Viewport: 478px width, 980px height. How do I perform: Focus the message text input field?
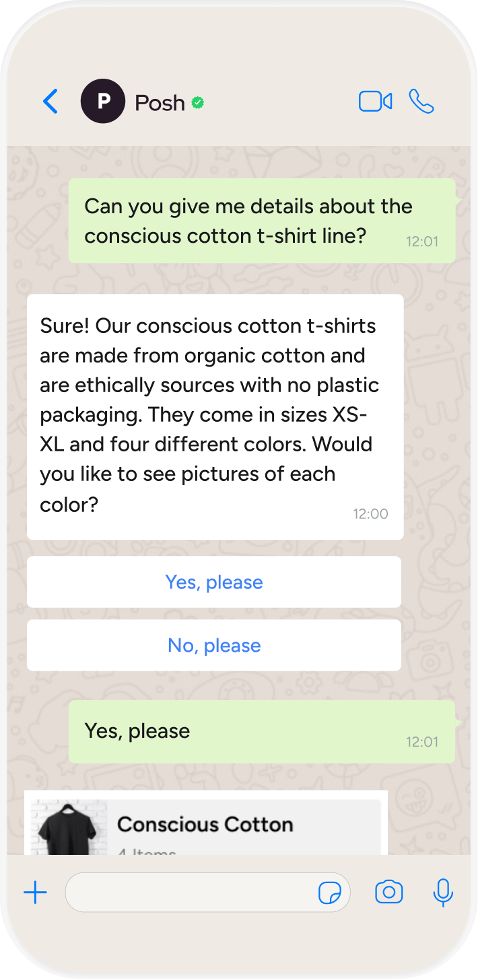189,893
